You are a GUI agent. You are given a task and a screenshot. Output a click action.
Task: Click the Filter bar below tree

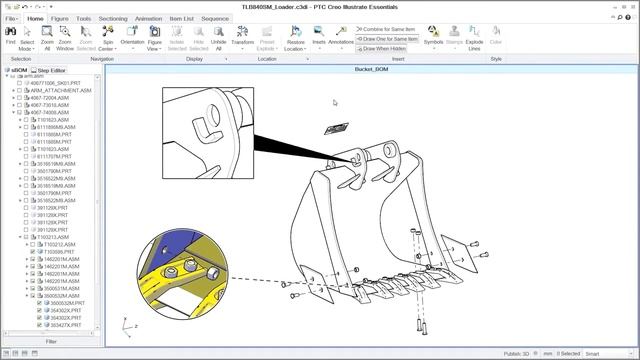[51, 342]
